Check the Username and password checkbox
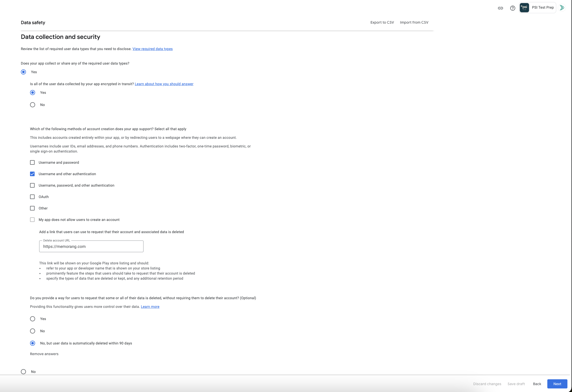 tap(32, 162)
